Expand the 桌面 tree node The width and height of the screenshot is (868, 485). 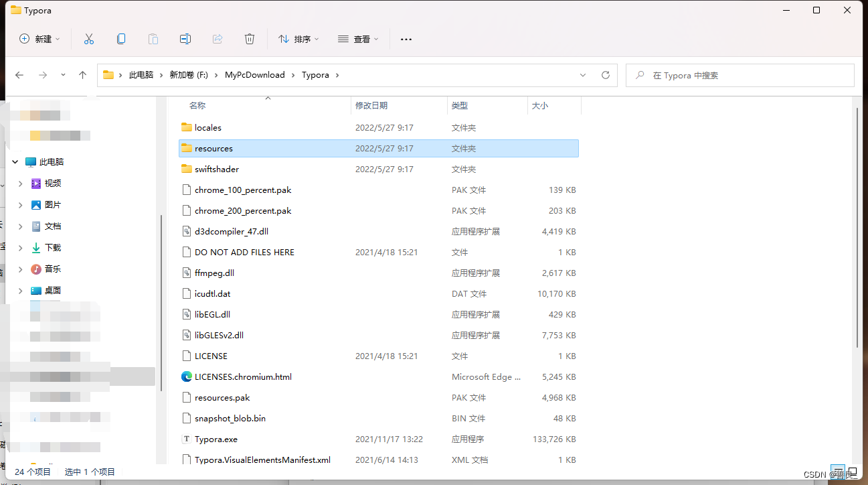pos(20,291)
